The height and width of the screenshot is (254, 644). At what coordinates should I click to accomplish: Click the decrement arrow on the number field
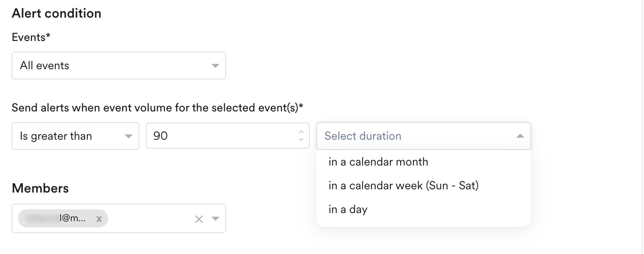coord(301,140)
